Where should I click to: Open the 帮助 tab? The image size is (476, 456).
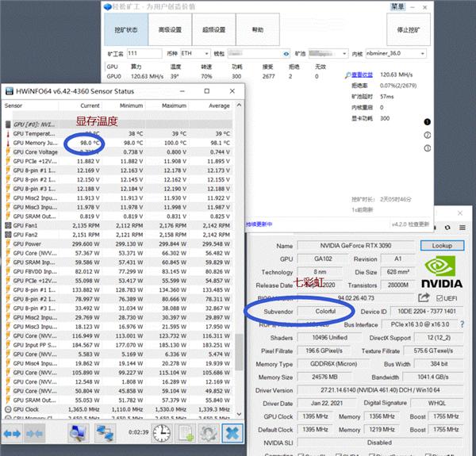point(258,29)
